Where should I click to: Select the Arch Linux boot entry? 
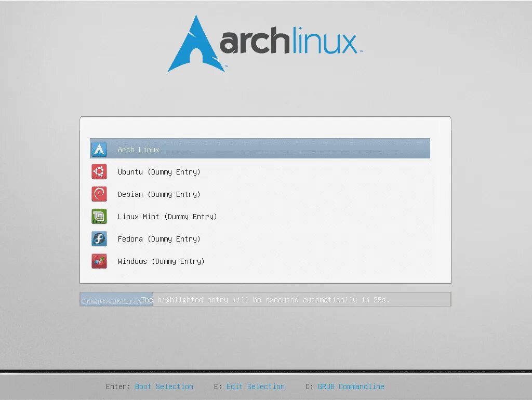[x=260, y=148]
